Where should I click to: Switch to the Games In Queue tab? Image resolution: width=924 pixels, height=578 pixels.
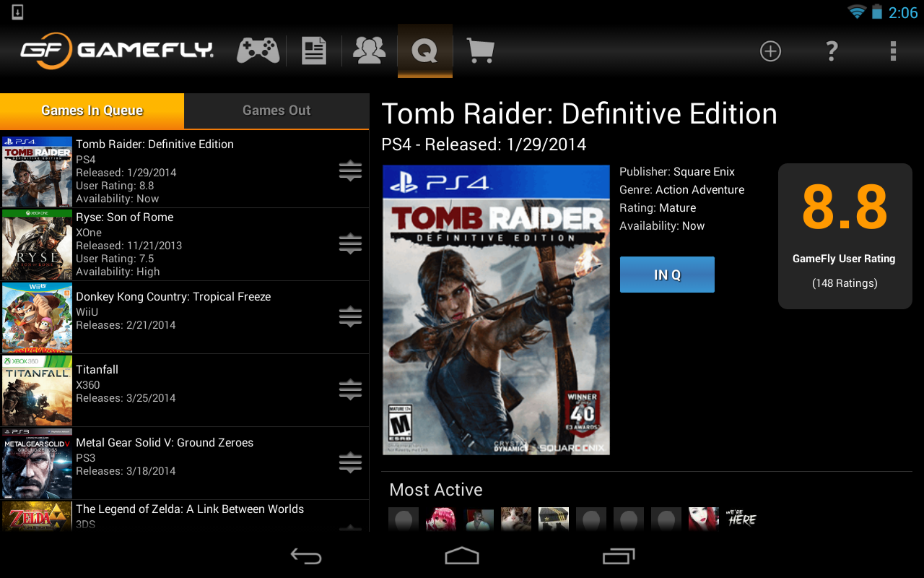[x=92, y=111]
